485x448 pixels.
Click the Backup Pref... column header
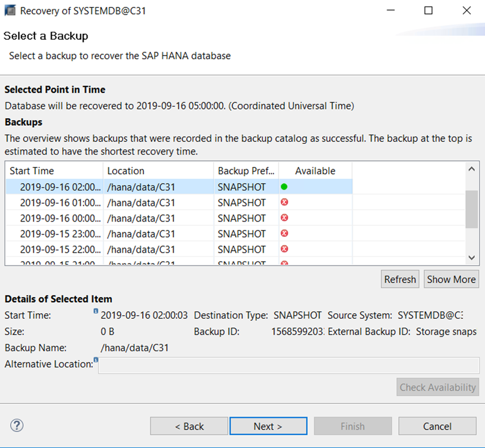click(x=246, y=171)
